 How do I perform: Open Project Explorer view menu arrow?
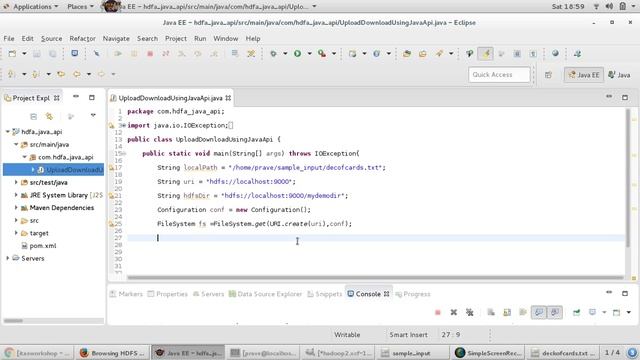tap(93, 116)
